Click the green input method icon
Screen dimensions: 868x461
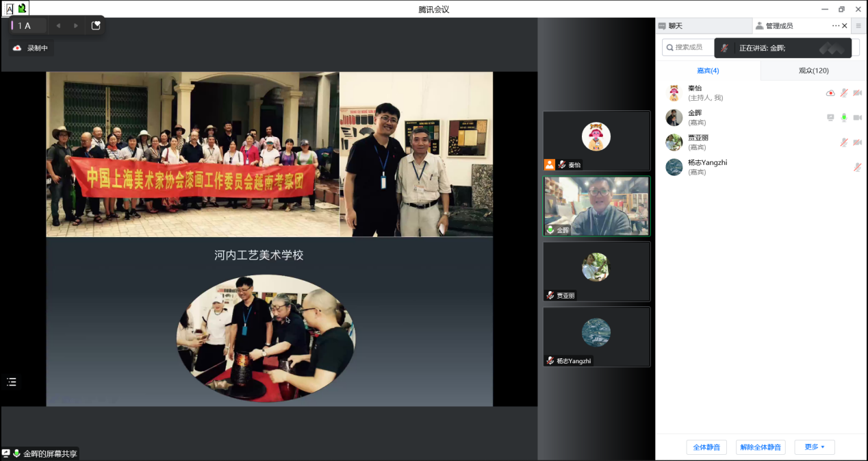22,8
